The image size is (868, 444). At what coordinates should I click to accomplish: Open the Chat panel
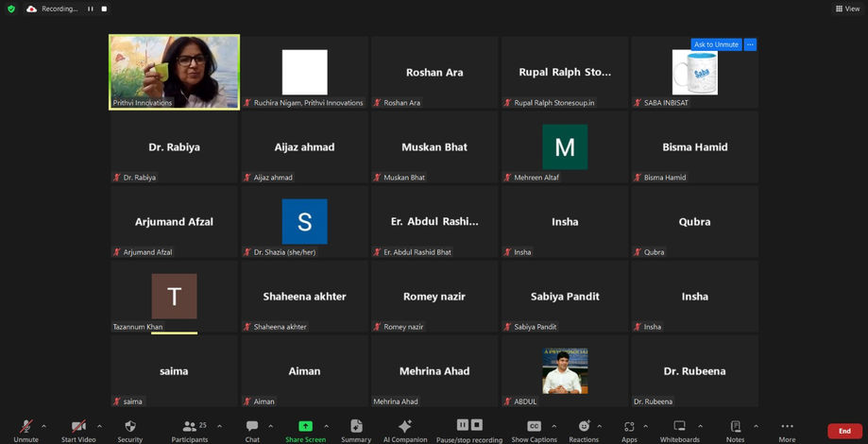click(x=252, y=429)
